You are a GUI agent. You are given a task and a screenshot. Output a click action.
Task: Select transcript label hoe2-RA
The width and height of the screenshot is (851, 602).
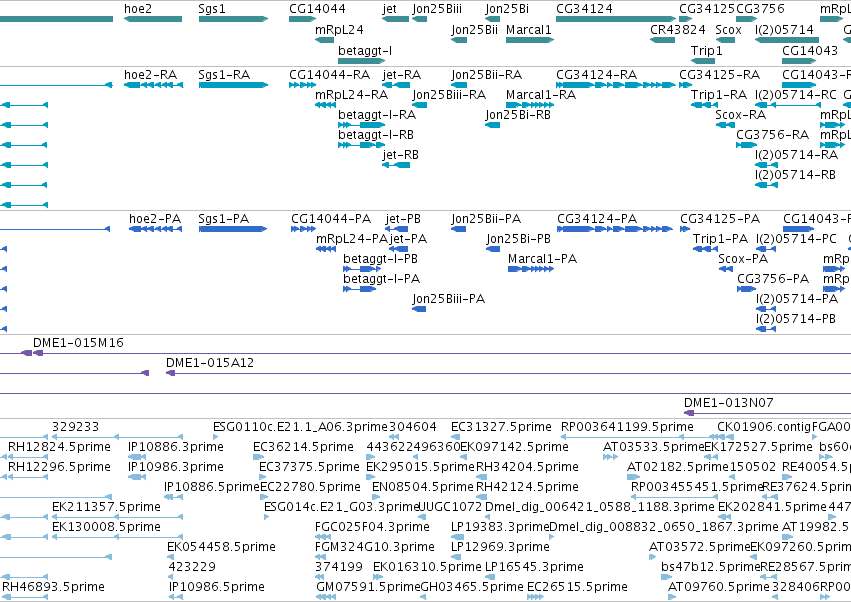coord(150,74)
